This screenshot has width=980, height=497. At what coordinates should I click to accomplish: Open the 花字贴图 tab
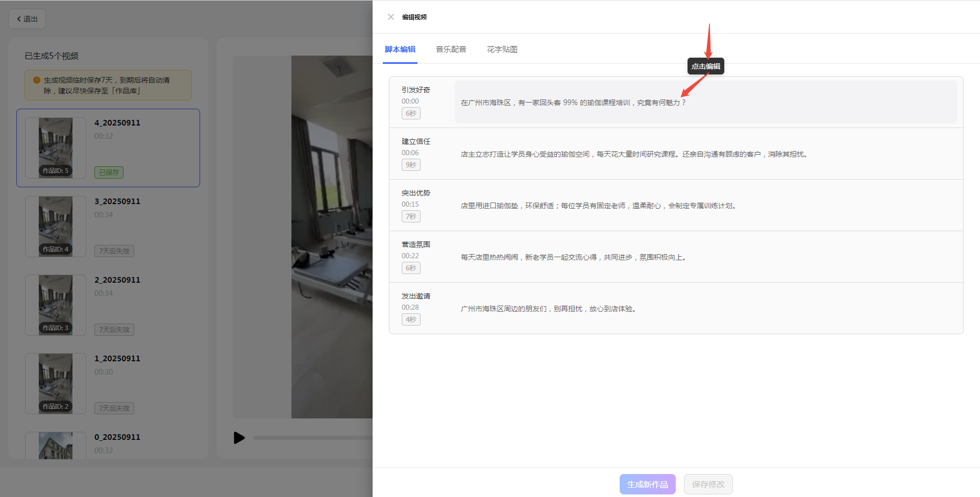click(502, 49)
